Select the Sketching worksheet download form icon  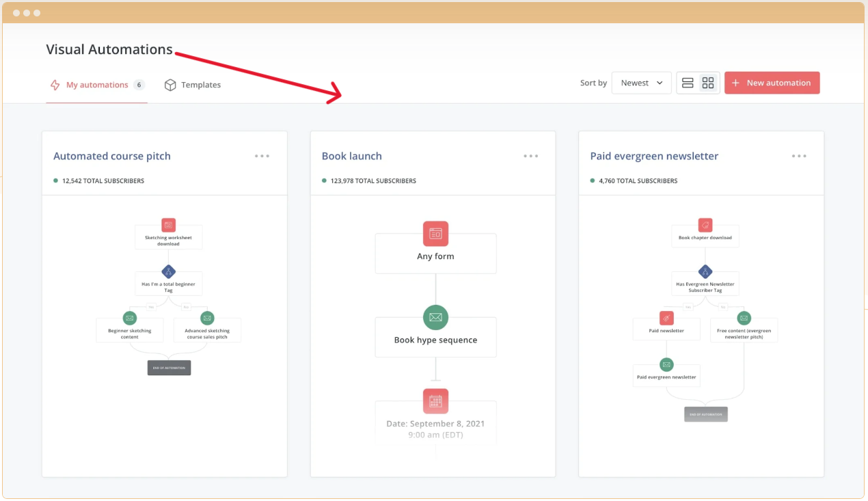pyautogui.click(x=169, y=225)
